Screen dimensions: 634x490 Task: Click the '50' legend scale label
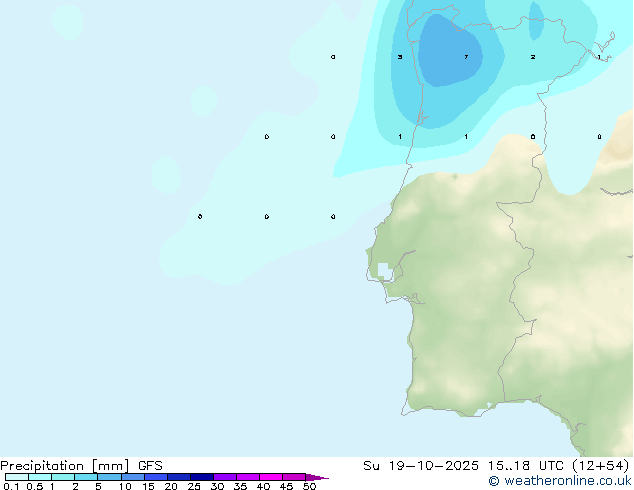pos(309,486)
